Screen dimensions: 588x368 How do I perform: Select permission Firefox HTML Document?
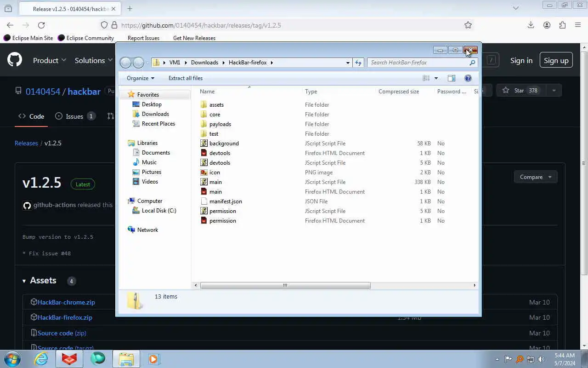[x=222, y=221]
